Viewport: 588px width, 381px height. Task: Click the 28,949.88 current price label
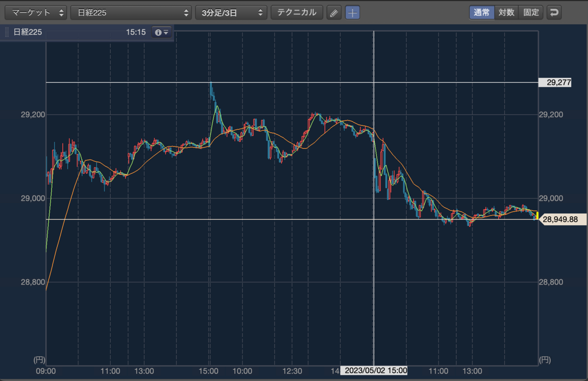pyautogui.click(x=563, y=220)
